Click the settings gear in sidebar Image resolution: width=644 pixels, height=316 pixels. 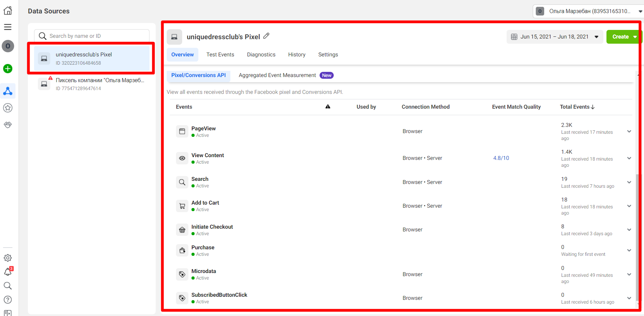(8, 258)
